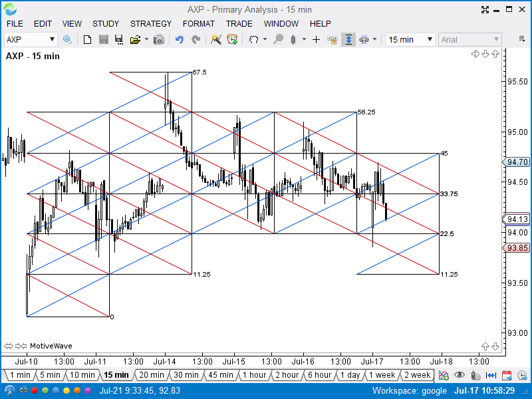This screenshot has height=399, width=532.
Task: Undo the last action with the blue arrow
Action: coord(180,40)
